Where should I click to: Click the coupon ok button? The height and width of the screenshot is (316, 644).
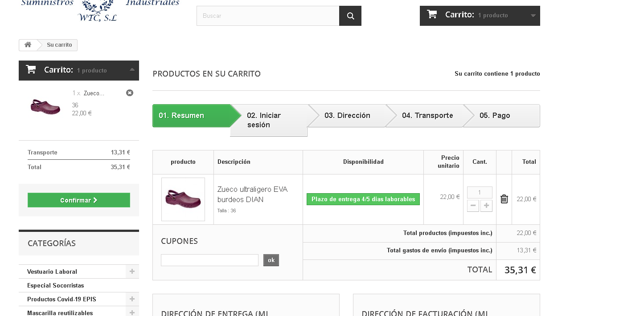[271, 260]
